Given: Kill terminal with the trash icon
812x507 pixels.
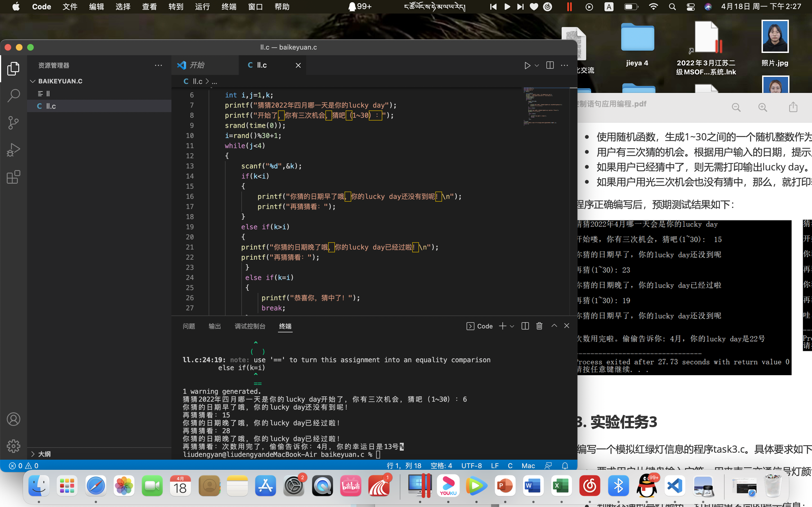Looking at the screenshot, I should tap(539, 326).
